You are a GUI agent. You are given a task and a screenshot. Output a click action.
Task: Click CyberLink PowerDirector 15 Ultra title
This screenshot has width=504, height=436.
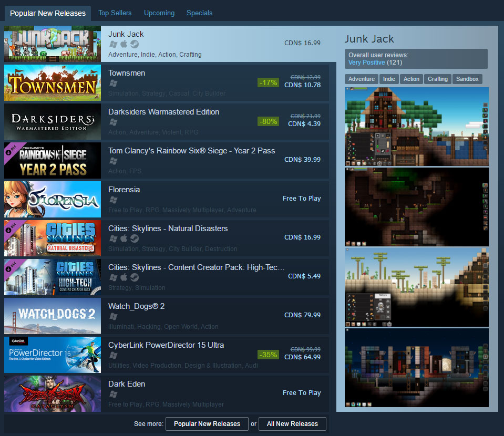coord(166,345)
